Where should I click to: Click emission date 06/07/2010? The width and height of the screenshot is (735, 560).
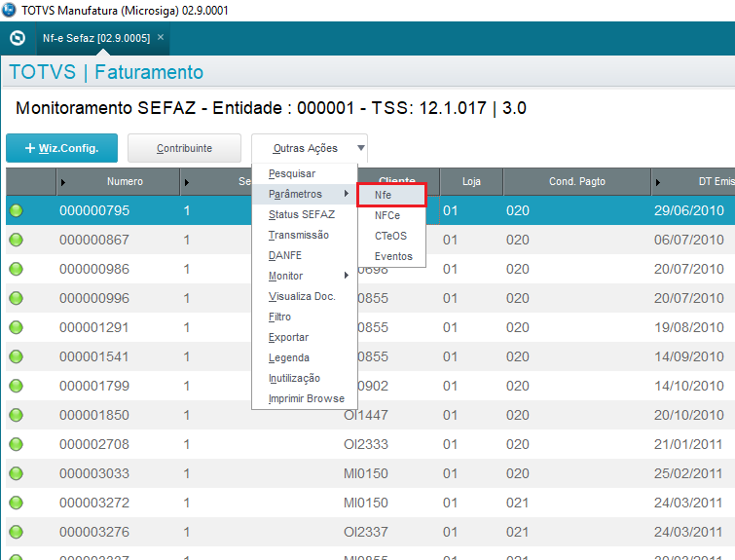pyautogui.click(x=689, y=241)
